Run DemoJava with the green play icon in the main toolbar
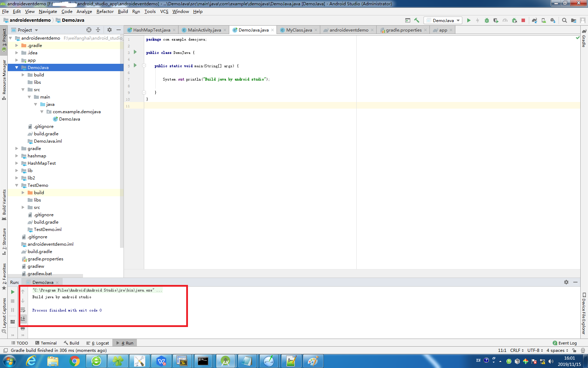588x368 pixels. click(x=469, y=20)
